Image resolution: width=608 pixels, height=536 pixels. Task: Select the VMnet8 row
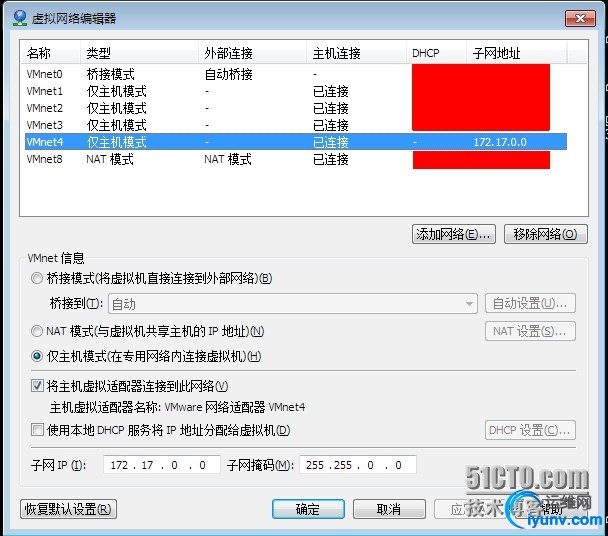296,159
